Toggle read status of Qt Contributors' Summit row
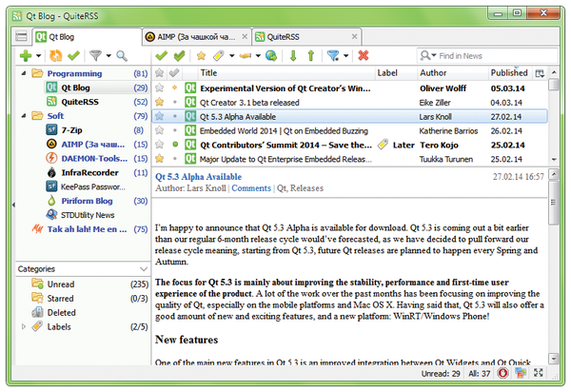Screen dimensions: 571x392 click(x=175, y=145)
